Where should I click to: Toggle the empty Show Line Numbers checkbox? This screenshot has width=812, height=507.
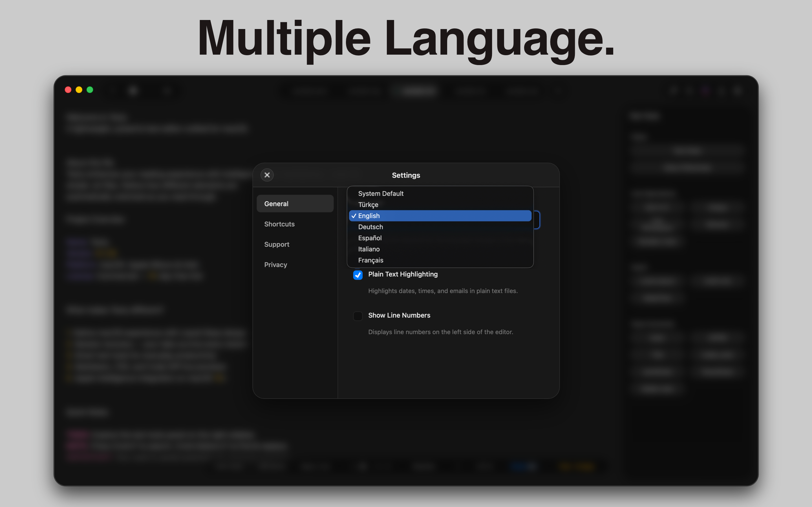point(358,316)
